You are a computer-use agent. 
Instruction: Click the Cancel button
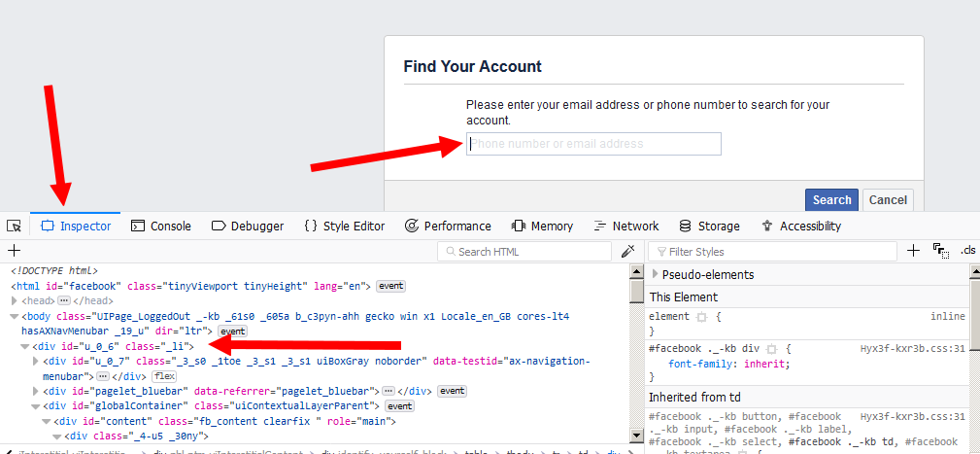coord(888,200)
